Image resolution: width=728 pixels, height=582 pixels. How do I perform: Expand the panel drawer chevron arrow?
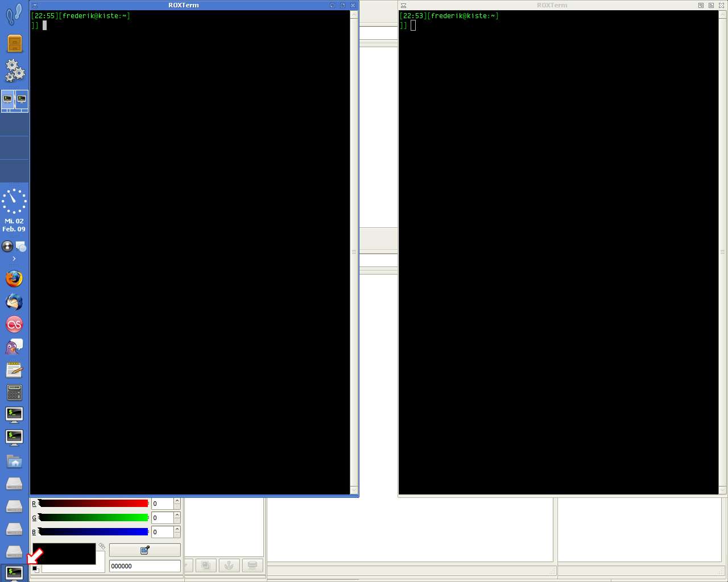[14, 259]
